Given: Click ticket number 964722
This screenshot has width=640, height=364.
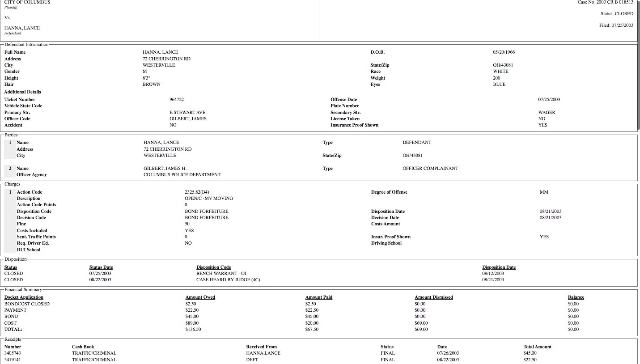Looking at the screenshot, I should coord(177,100).
